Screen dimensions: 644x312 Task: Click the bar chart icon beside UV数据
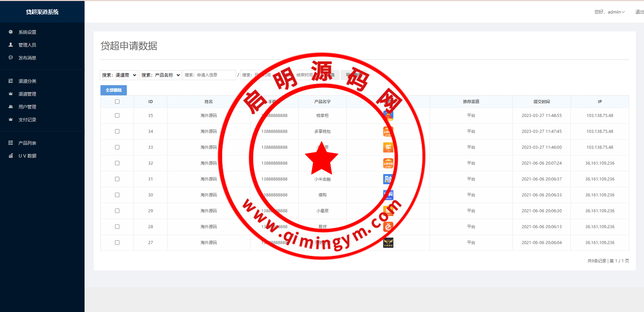coord(11,156)
